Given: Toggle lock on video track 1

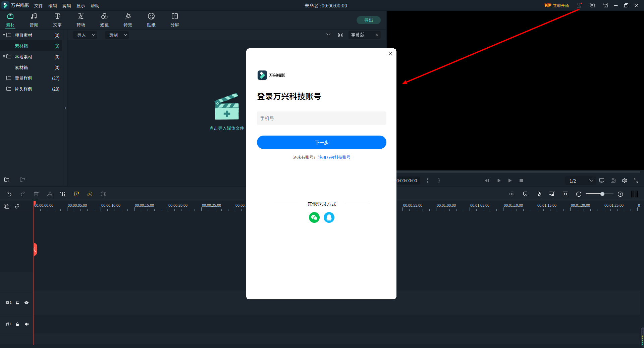Looking at the screenshot, I should coord(17,303).
